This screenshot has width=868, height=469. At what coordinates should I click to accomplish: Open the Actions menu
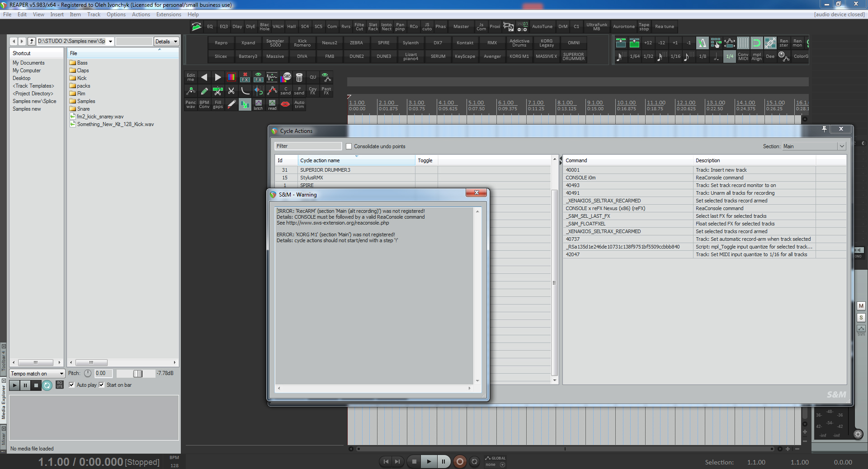(x=141, y=14)
